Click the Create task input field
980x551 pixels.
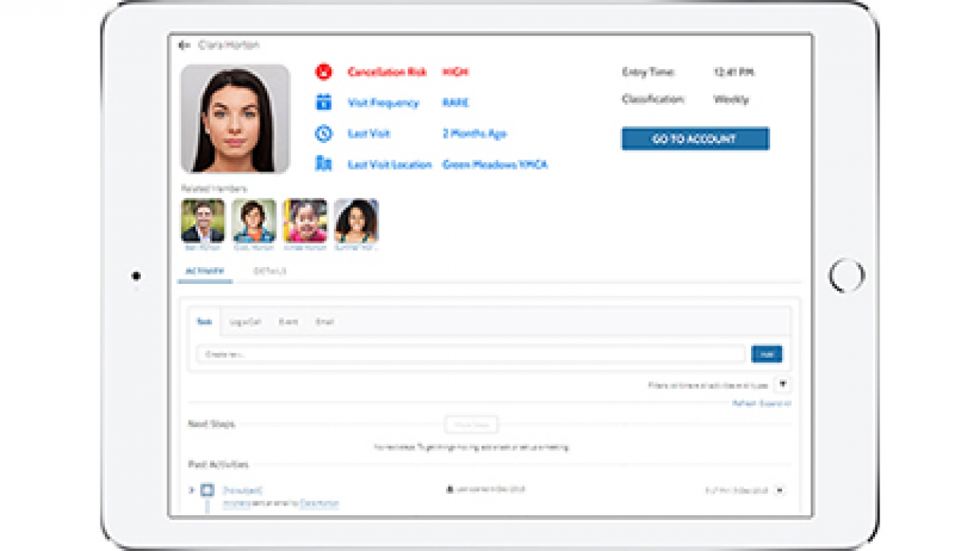pos(470,354)
